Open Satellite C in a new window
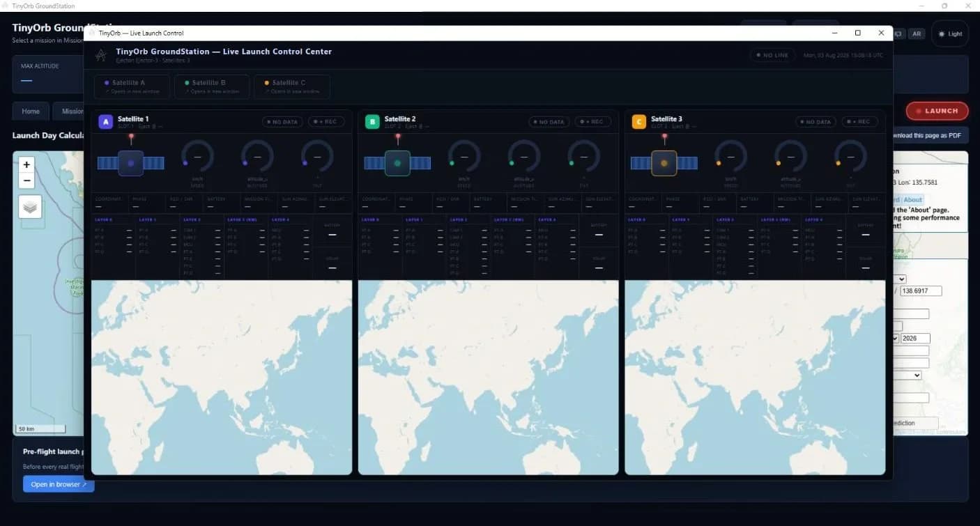980x526 pixels. coord(291,86)
